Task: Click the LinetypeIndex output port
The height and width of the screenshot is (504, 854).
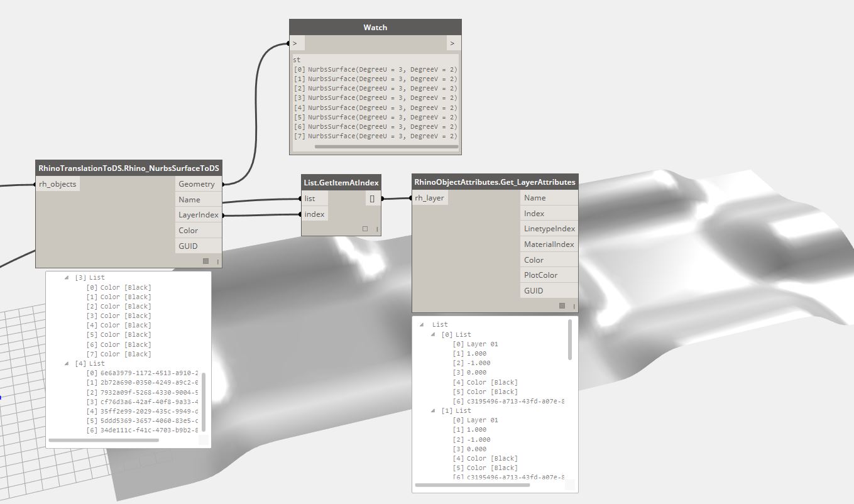Action: [549, 229]
